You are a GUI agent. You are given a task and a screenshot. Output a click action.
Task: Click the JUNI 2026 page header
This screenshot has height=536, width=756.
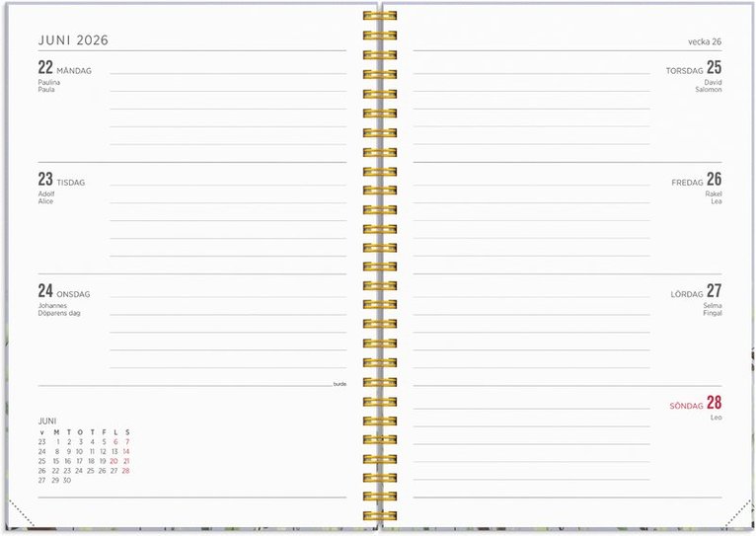73,40
